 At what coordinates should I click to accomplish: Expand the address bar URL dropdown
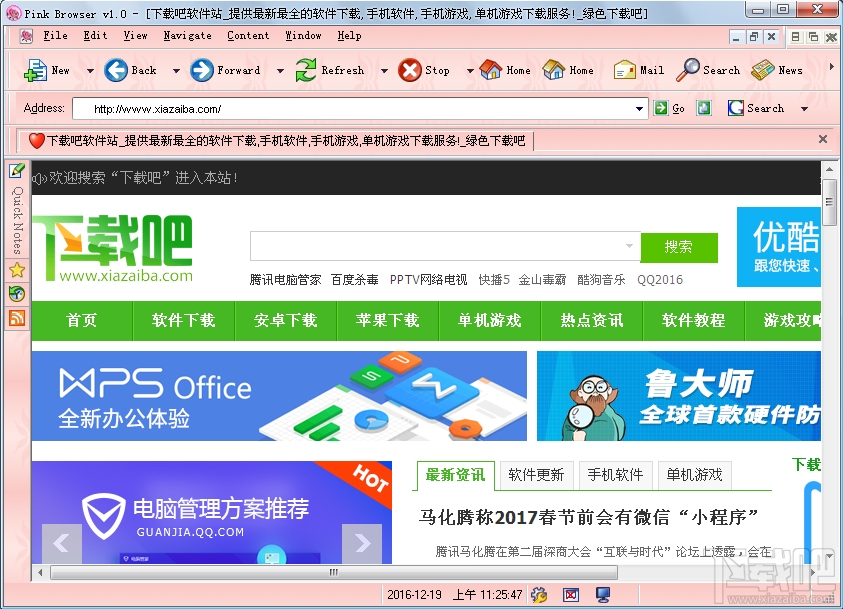click(639, 109)
